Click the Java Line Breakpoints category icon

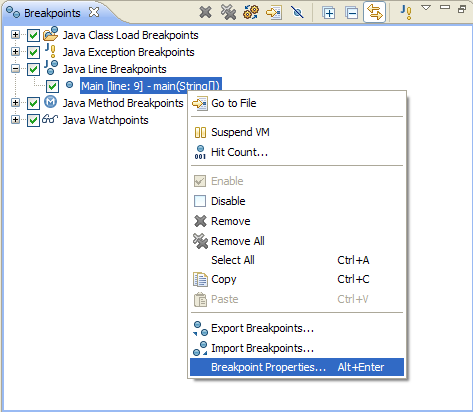(51, 67)
